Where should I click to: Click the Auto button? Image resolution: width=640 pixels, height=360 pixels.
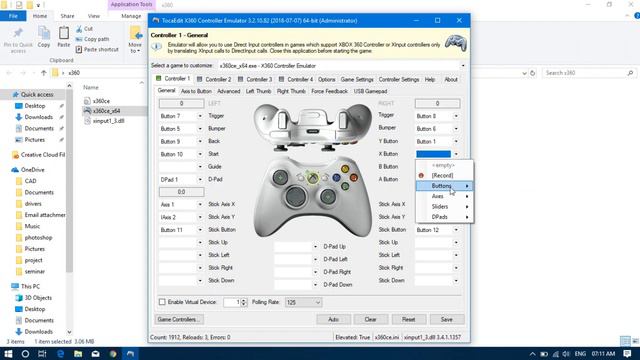click(x=333, y=320)
